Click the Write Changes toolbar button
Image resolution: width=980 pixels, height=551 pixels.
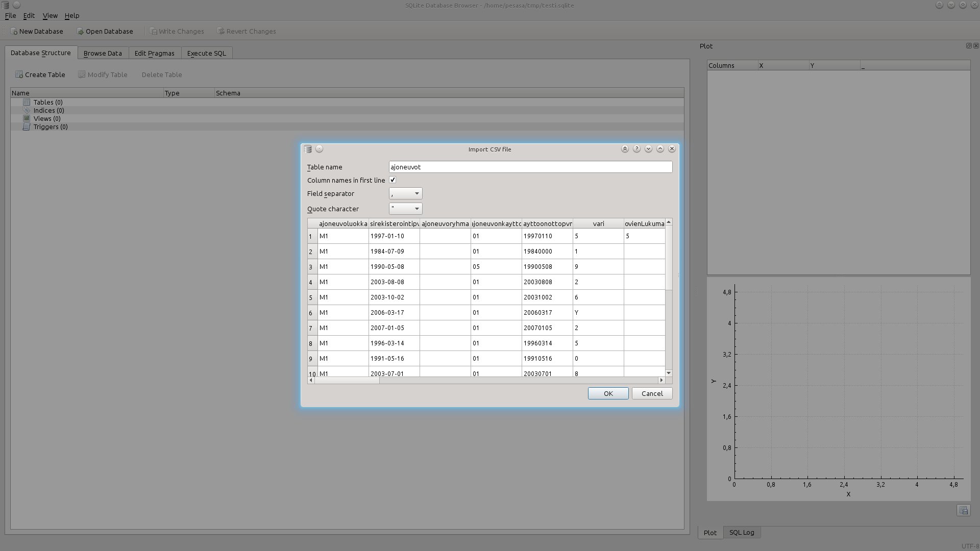177,31
